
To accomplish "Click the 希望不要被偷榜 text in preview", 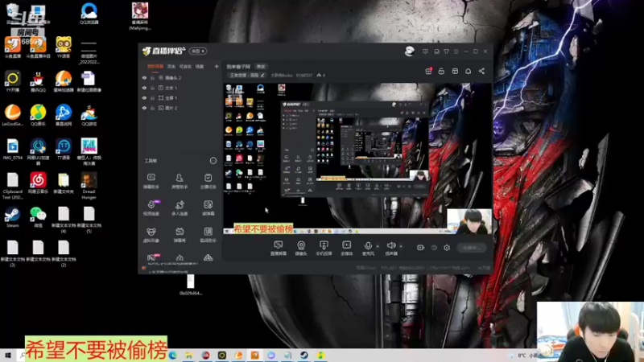I will click(263, 228).
